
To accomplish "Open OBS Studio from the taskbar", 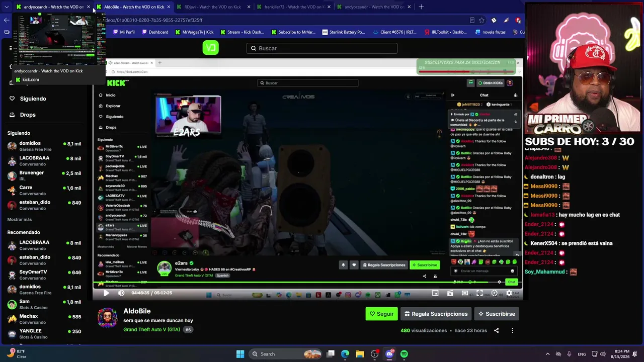I will [374, 354].
